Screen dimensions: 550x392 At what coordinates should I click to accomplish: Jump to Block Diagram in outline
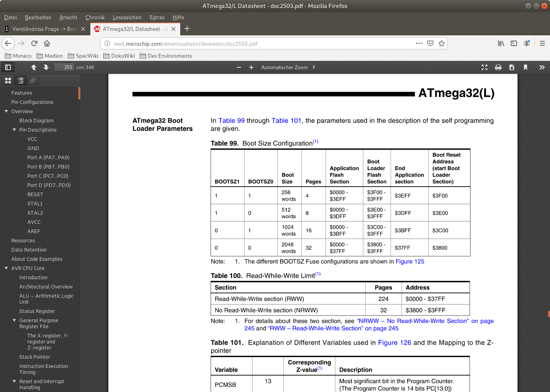37,120
